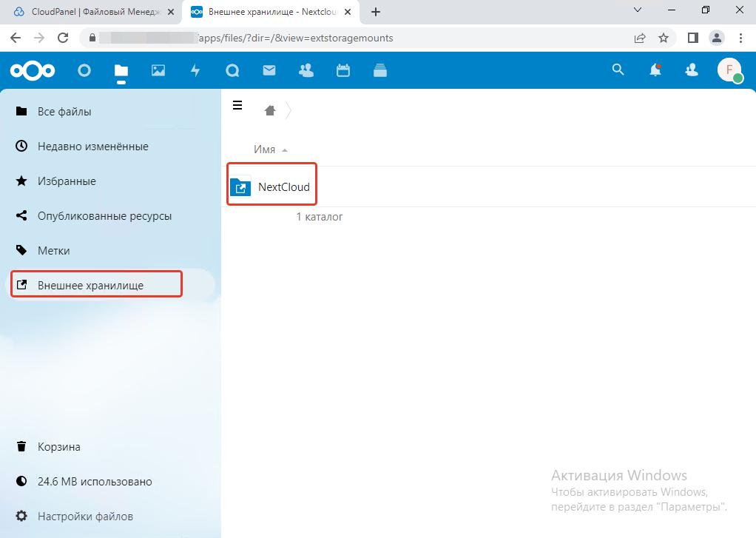Sort files by Имя column
This screenshot has width=756, height=538.
point(265,149)
